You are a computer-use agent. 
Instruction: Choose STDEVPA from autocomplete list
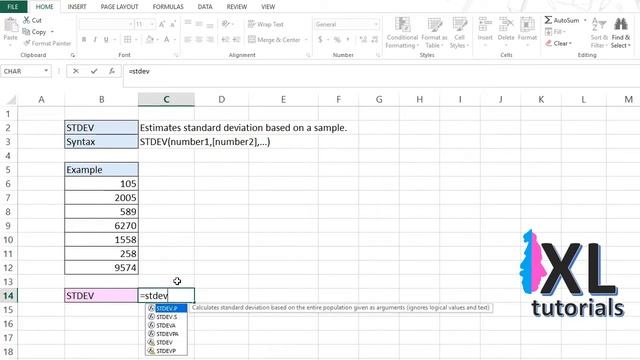point(167,334)
